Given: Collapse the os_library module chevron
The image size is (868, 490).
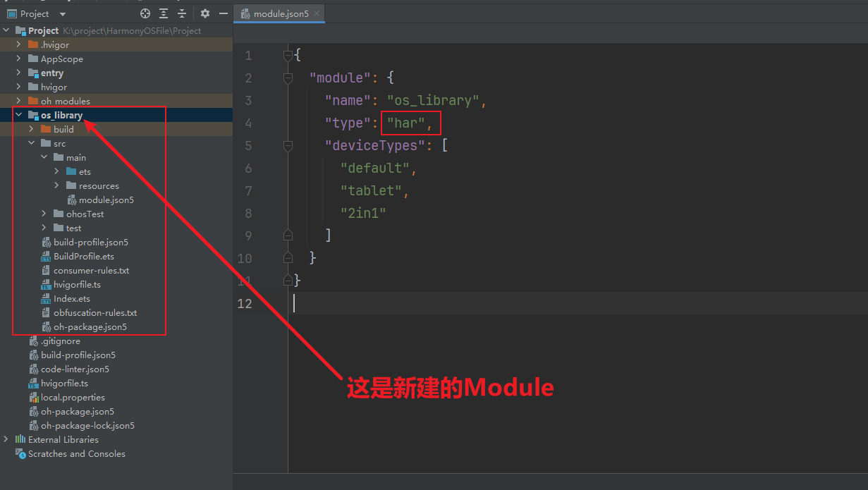Looking at the screenshot, I should click(x=19, y=115).
